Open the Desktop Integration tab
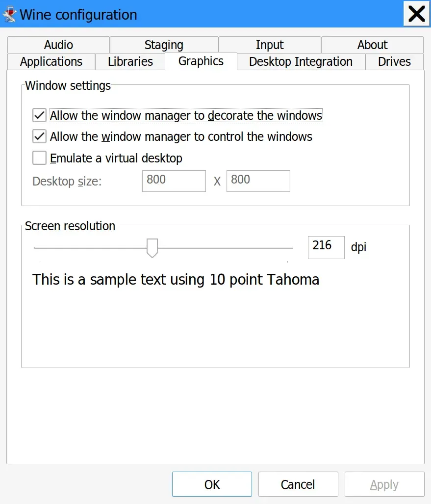Screen dimensions: 431x504 [301, 62]
